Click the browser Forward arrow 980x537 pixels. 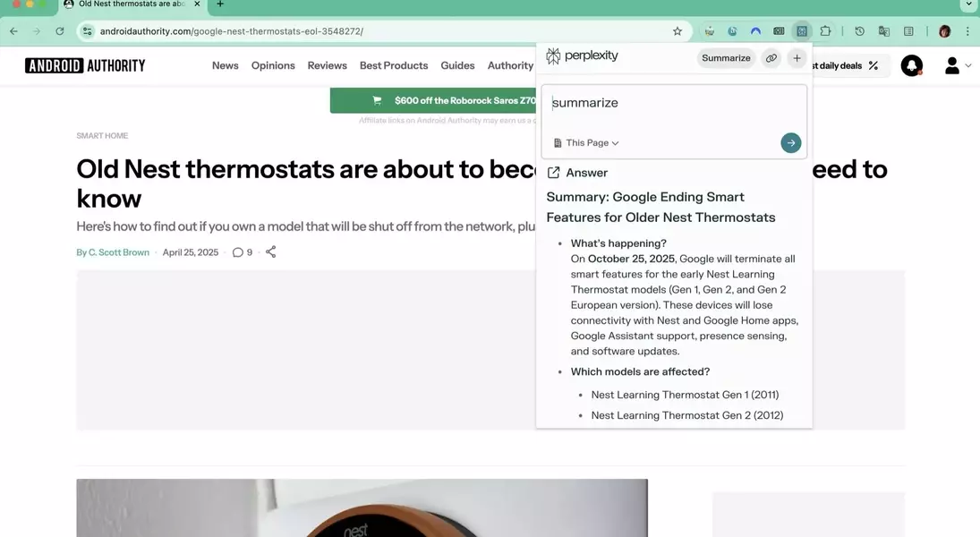(37, 31)
